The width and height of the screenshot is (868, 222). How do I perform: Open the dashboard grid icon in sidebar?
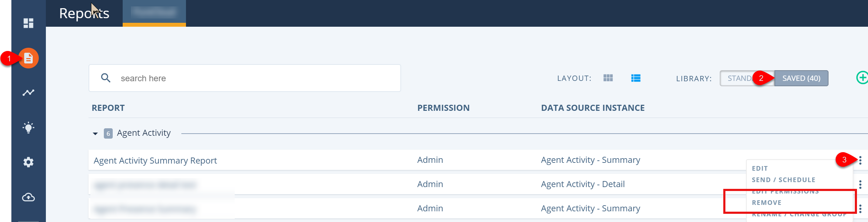pyautogui.click(x=28, y=23)
